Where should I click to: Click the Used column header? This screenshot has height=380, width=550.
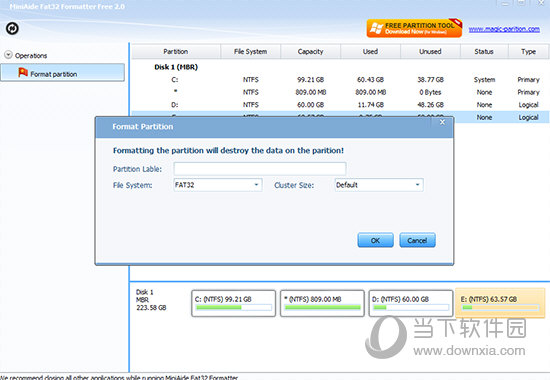pos(370,52)
